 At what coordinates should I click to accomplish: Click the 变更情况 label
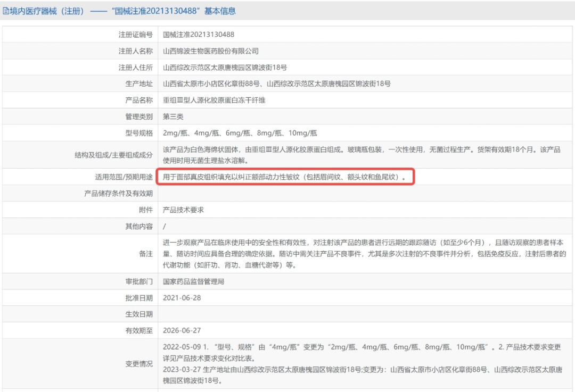tap(139, 364)
